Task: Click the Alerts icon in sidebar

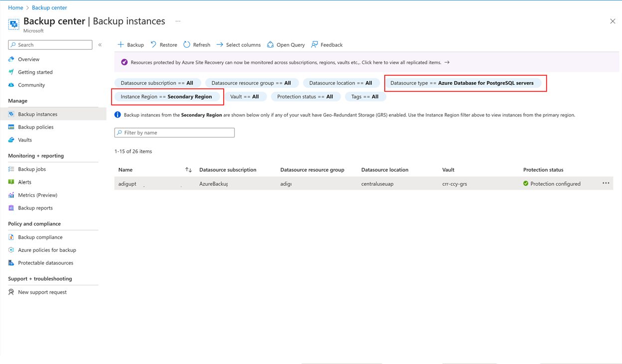Action: tap(11, 182)
